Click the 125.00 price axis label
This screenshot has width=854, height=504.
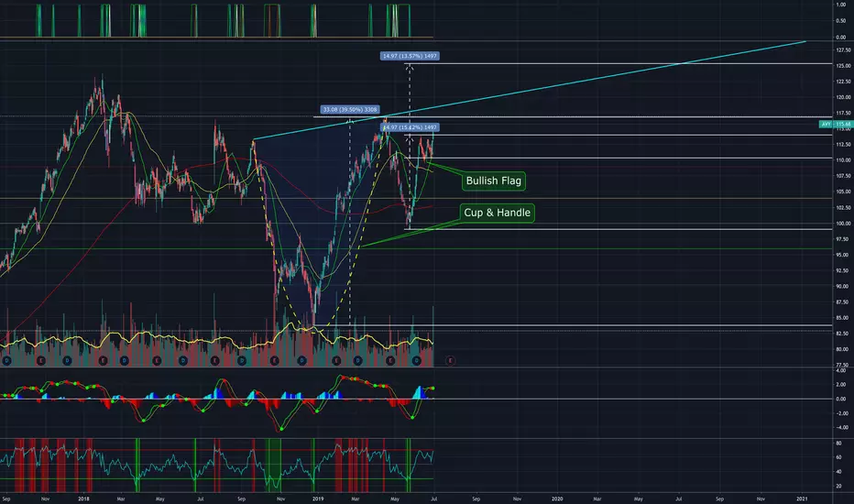pyautogui.click(x=843, y=66)
